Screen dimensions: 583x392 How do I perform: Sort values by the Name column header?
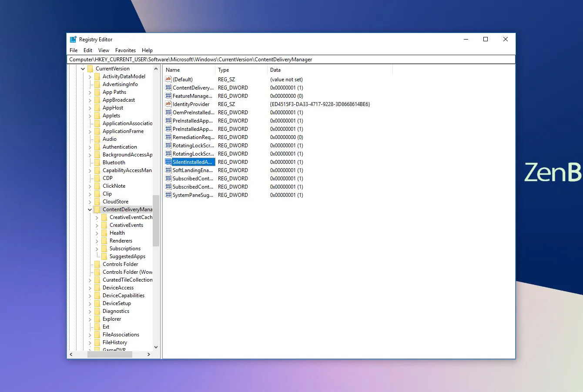(x=189, y=70)
